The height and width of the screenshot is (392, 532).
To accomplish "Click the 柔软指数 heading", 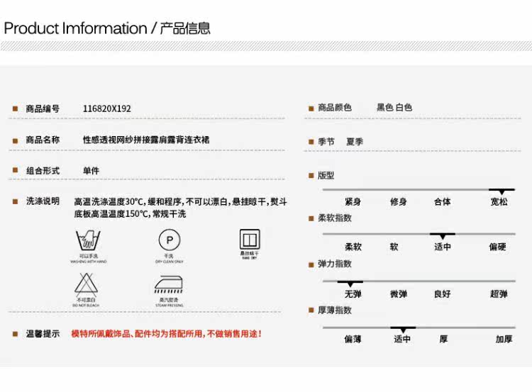I will click(335, 218).
